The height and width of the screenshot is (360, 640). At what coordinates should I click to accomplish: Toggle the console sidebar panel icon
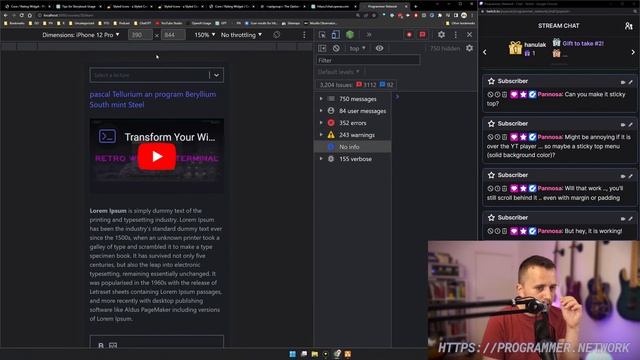pyautogui.click(x=322, y=49)
